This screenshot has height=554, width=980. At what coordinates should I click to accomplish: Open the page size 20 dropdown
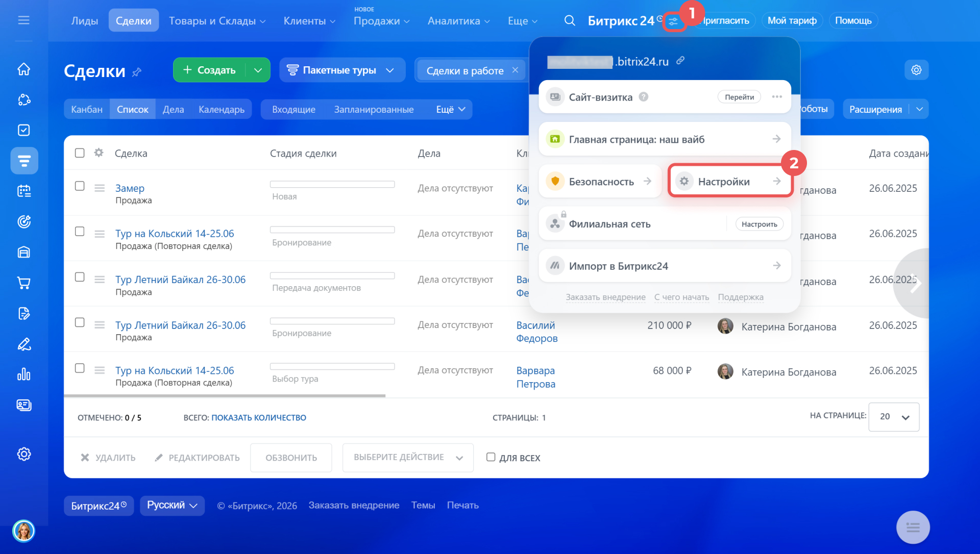[x=894, y=417]
